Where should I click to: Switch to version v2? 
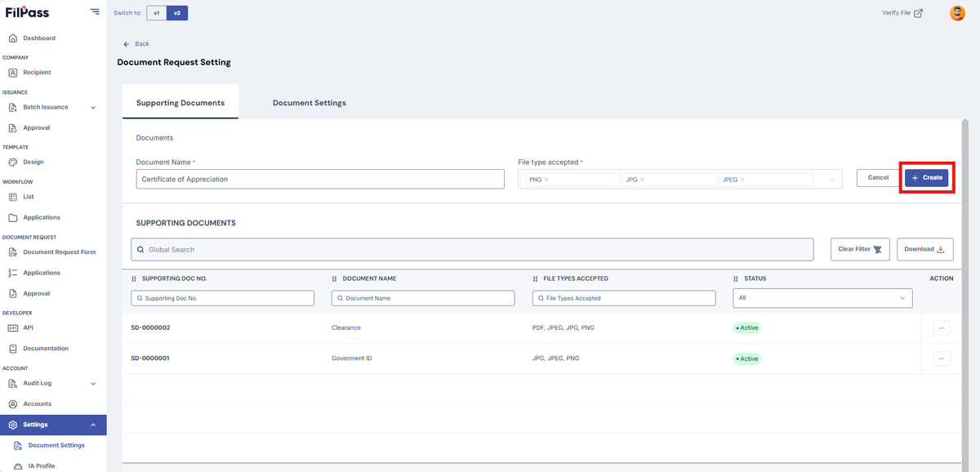pyautogui.click(x=177, y=13)
